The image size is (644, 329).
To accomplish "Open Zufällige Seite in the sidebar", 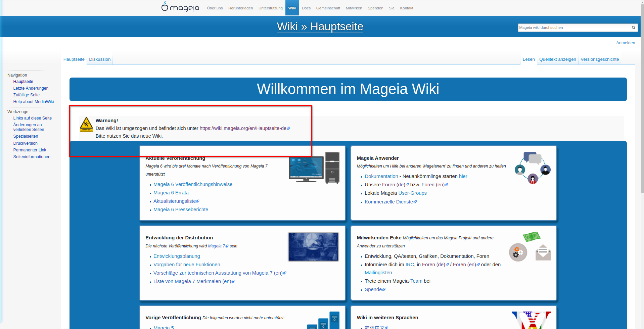I will [x=27, y=95].
